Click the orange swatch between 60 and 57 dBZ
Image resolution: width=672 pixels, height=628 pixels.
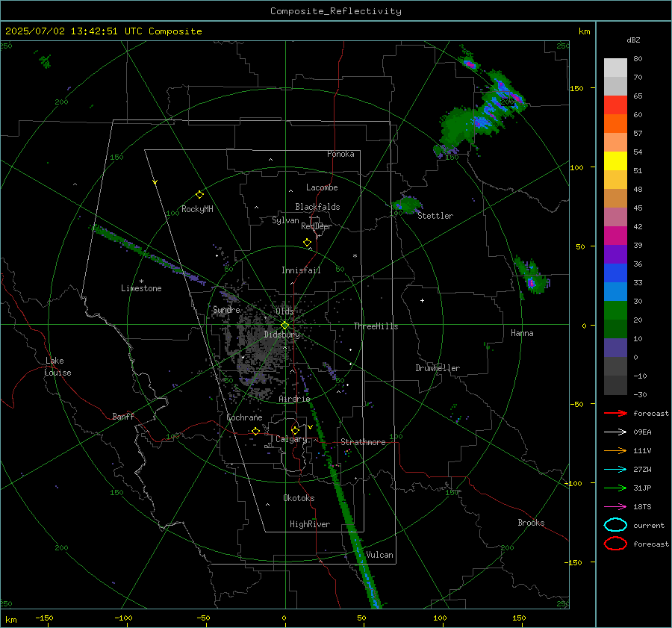[x=615, y=124]
